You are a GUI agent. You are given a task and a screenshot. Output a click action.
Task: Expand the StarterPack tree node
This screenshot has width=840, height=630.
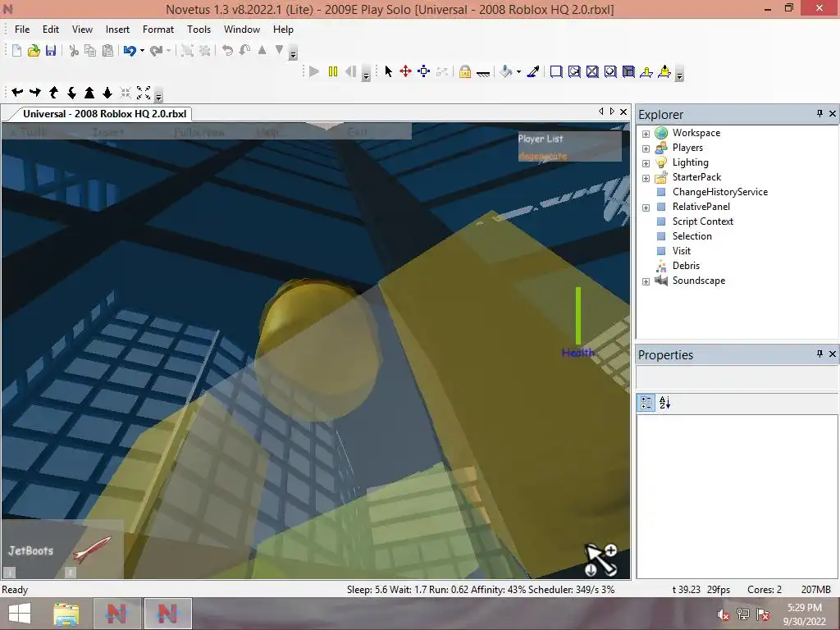[646, 178]
